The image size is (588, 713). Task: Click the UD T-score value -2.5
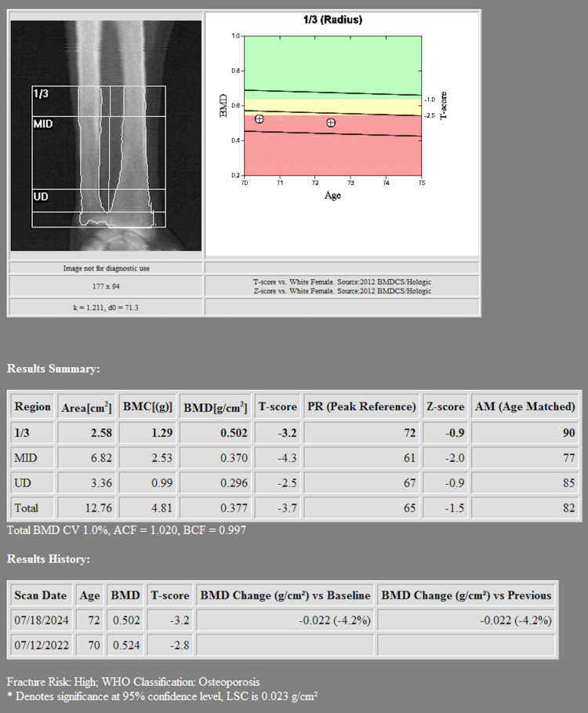[x=287, y=483]
